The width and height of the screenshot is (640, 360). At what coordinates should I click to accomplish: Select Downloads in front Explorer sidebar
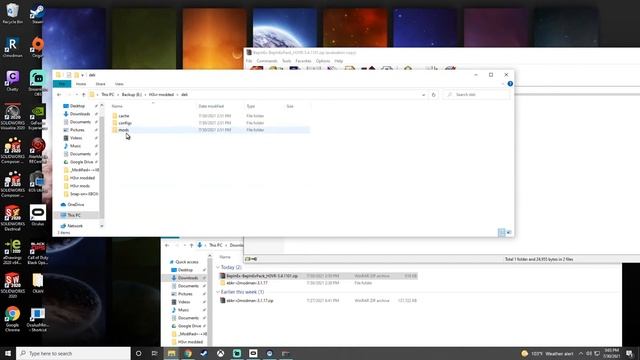point(80,114)
